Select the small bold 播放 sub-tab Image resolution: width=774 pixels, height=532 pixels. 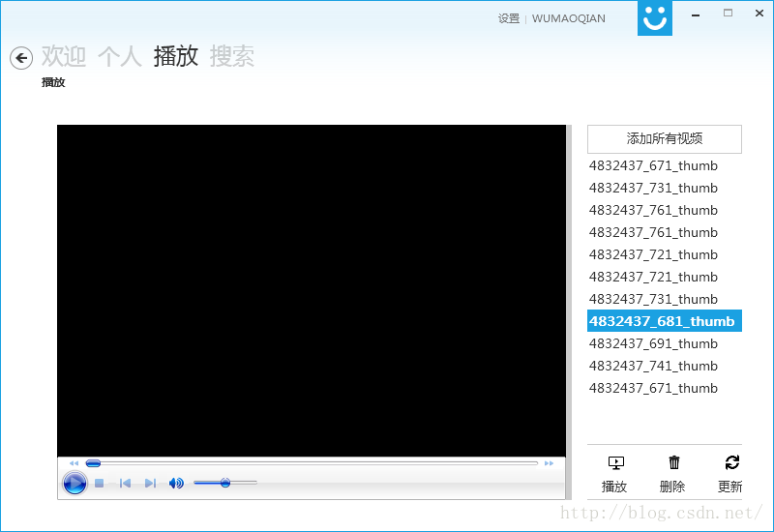pos(53,82)
